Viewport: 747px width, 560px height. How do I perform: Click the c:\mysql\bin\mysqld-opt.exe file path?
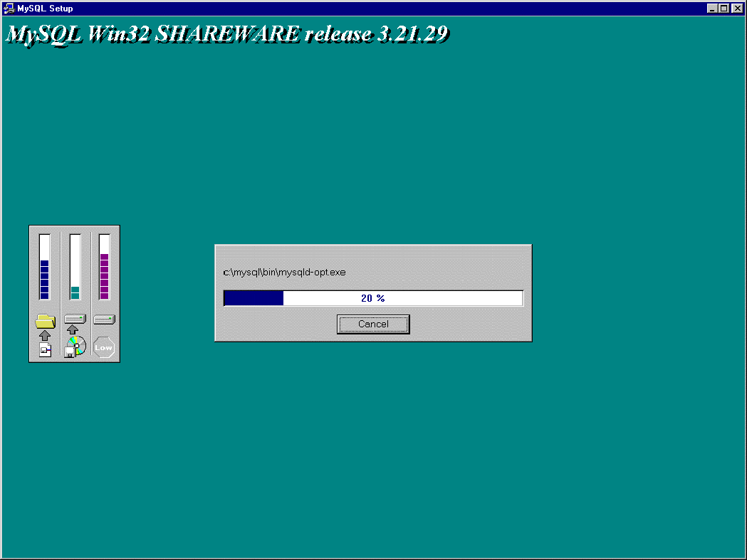pyautogui.click(x=284, y=273)
